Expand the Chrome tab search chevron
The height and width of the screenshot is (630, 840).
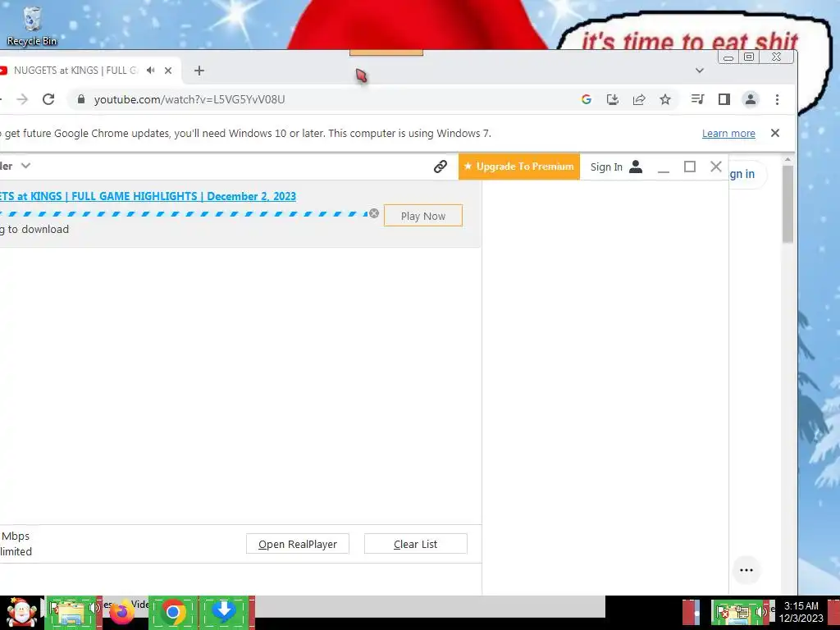click(x=700, y=71)
